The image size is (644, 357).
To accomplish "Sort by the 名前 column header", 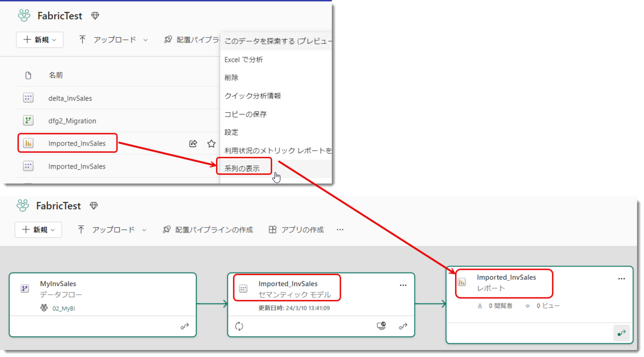I will [56, 75].
